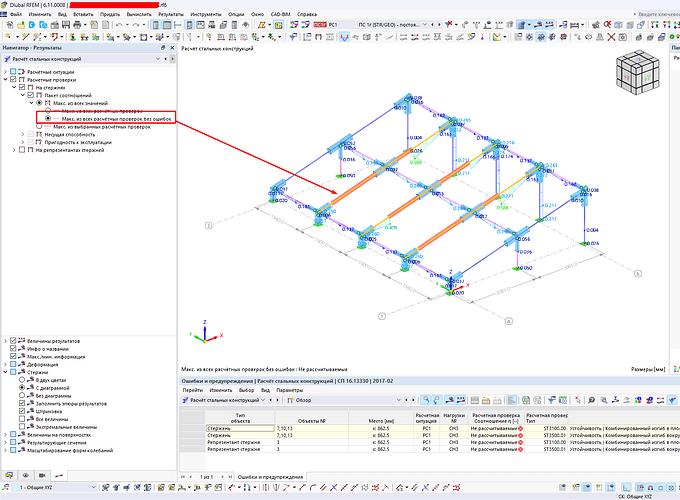Click the 'Репрезентант стержня' cell in the third row
The height and width of the screenshot is (500, 680).
[x=240, y=442]
